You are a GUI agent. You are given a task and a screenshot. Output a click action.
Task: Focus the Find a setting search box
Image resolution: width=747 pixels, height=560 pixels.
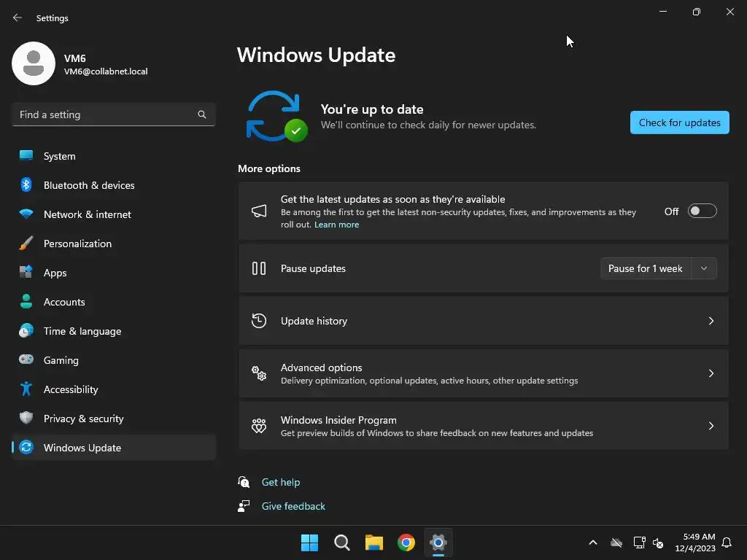[x=114, y=114]
